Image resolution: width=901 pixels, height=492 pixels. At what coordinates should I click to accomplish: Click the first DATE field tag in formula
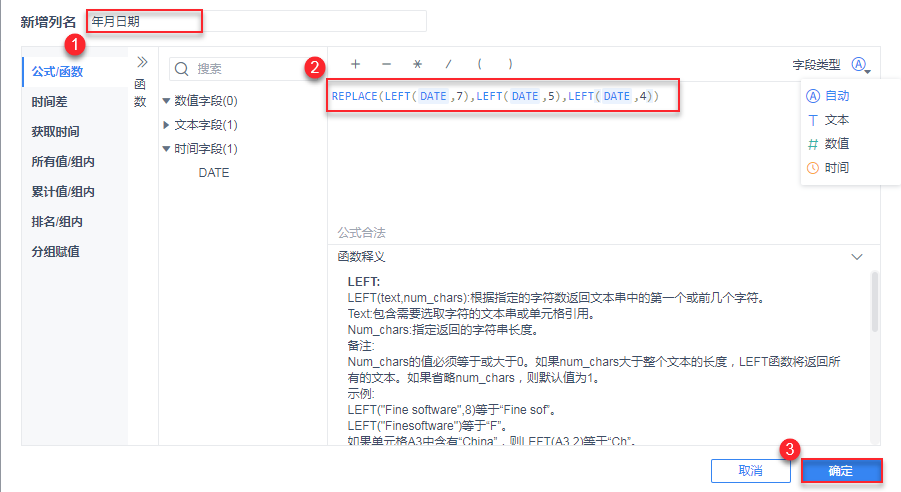433,96
